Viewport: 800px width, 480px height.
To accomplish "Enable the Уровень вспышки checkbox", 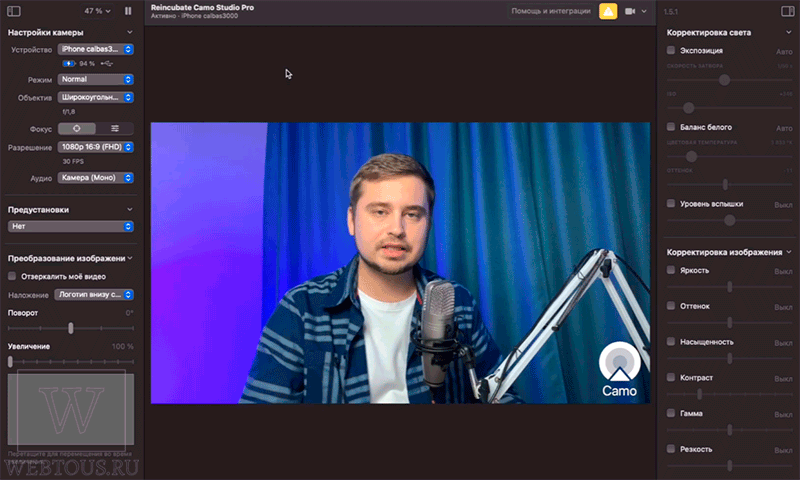I will point(671,204).
